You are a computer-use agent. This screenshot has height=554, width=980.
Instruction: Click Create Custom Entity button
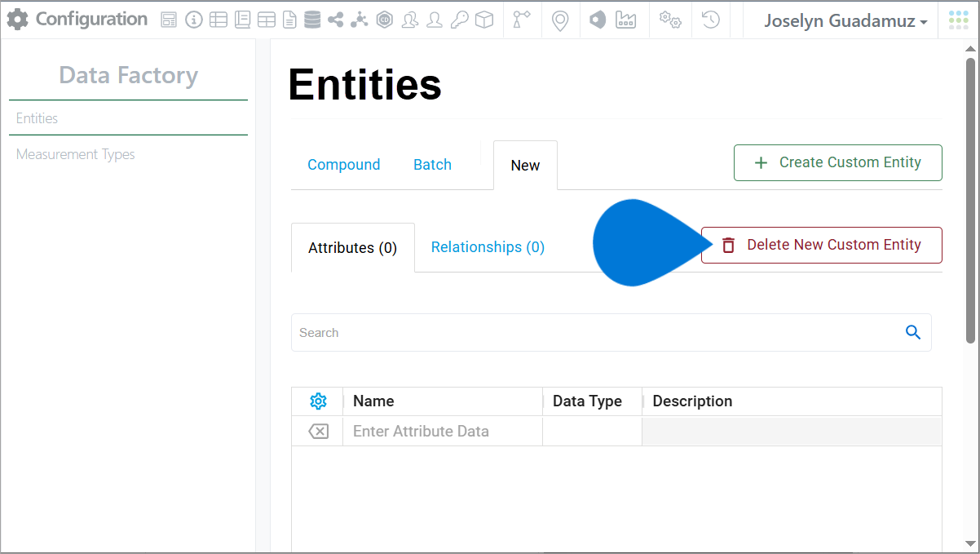coord(838,162)
